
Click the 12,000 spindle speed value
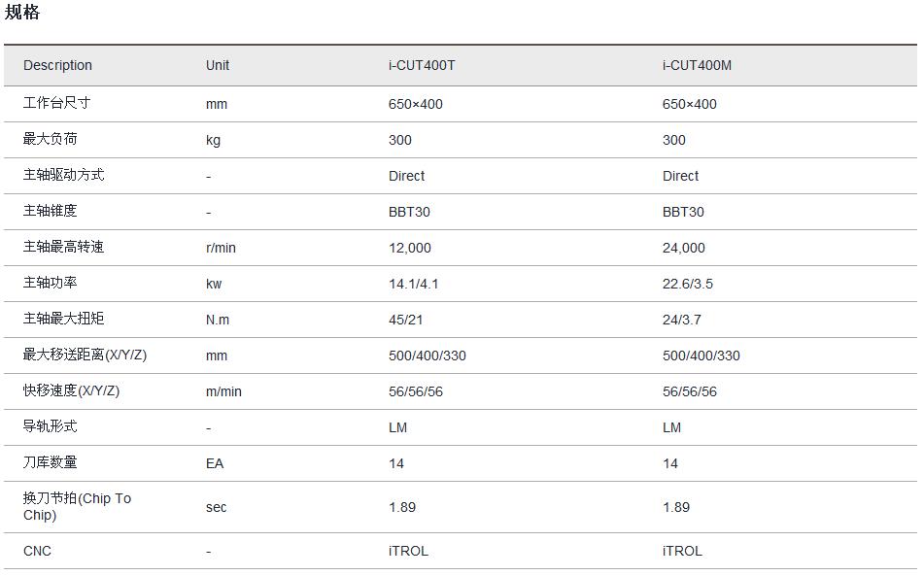(x=409, y=248)
